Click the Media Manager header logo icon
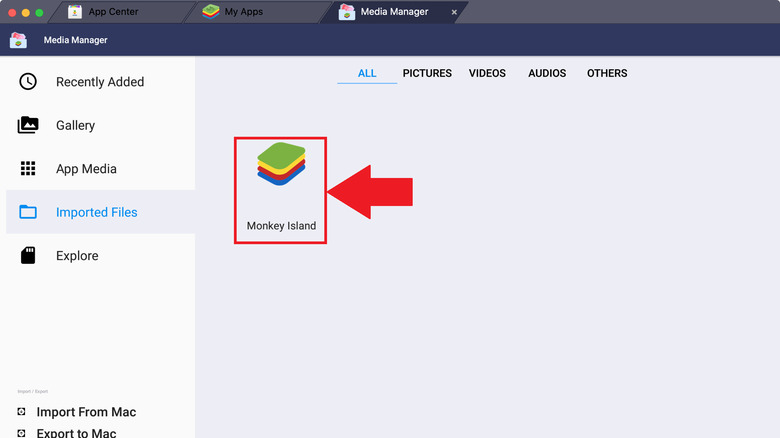 (x=18, y=40)
